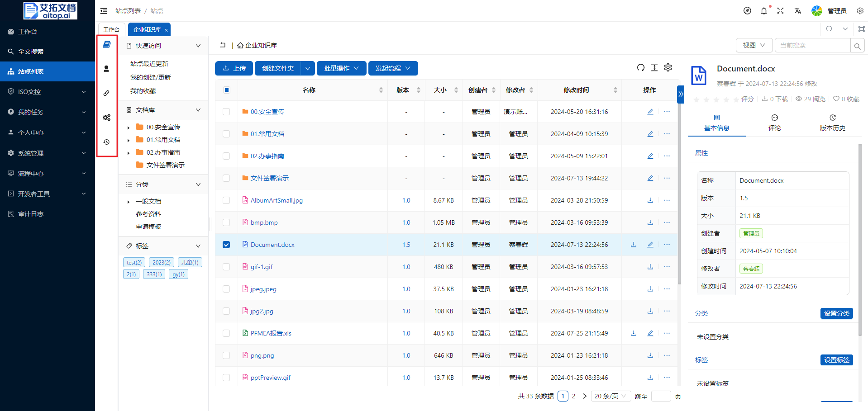
Task: Click the user icon in vertical sidebar
Action: click(x=107, y=69)
